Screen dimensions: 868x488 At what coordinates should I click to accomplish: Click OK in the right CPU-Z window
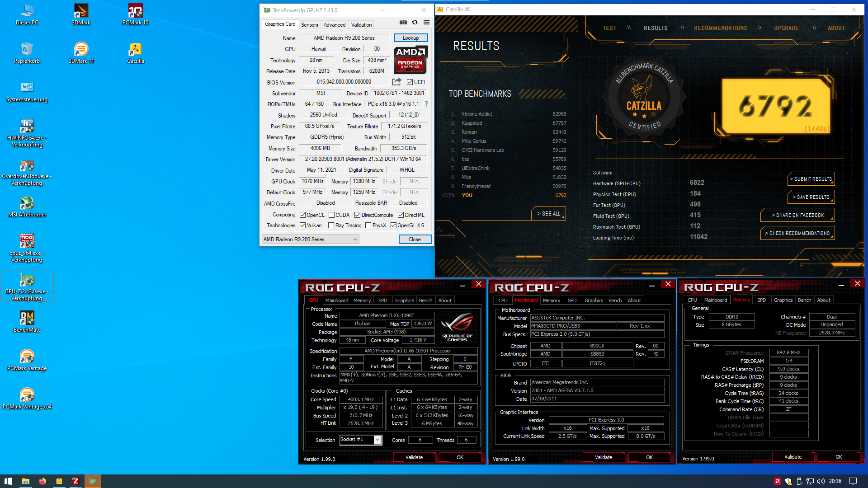click(839, 457)
